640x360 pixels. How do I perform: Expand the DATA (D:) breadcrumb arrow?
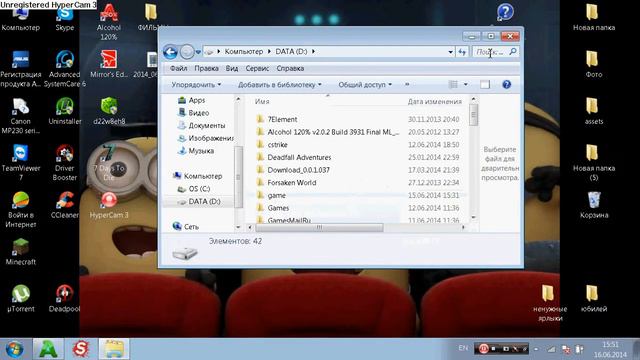[313, 51]
